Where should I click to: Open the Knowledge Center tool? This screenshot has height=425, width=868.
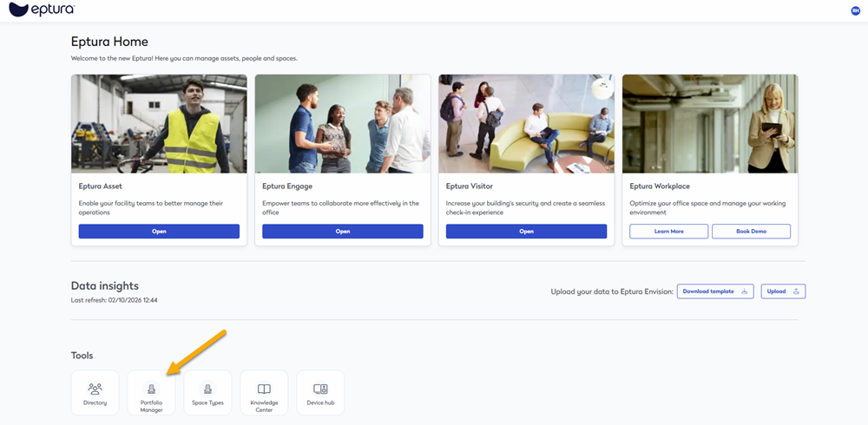[264, 393]
